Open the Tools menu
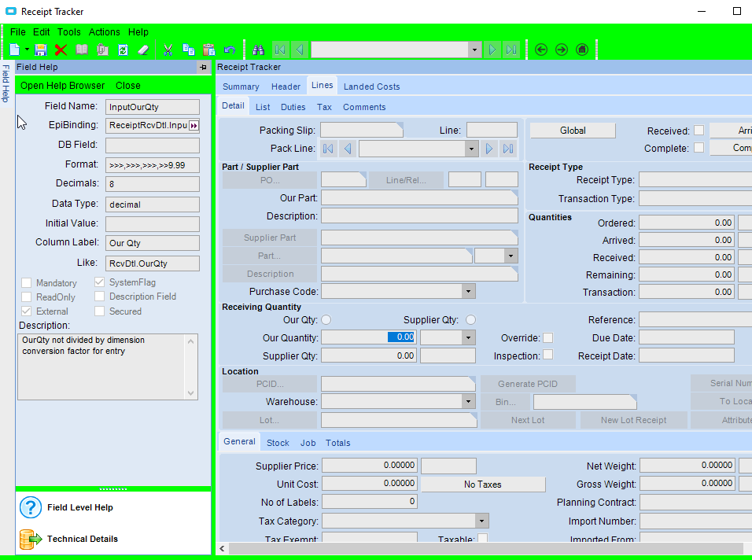Viewport: 752px width, 560px height. coord(69,32)
